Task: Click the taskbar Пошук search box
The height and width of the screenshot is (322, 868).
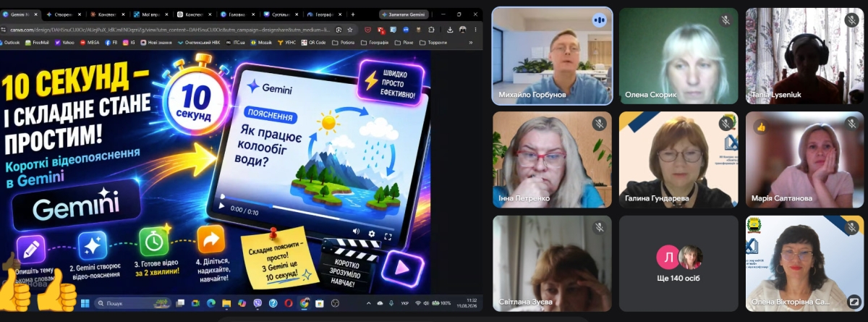Action: pyautogui.click(x=132, y=304)
